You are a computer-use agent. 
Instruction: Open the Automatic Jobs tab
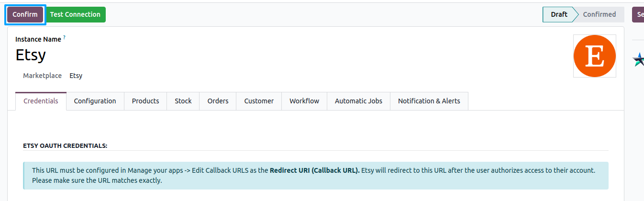358,101
